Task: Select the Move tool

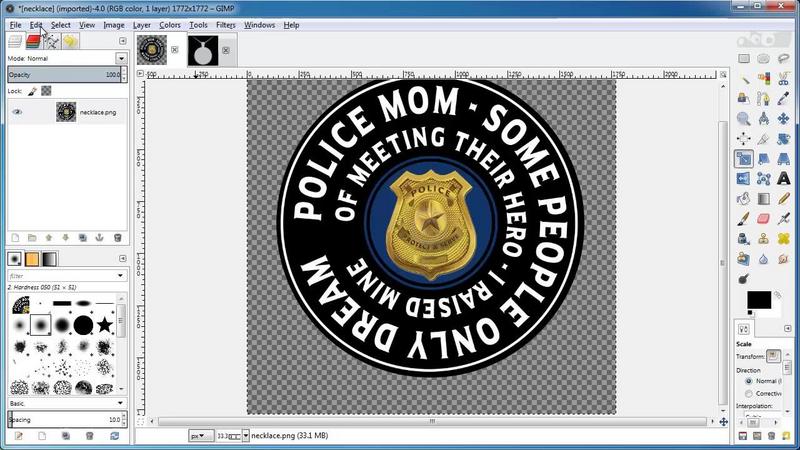Action: (x=783, y=118)
